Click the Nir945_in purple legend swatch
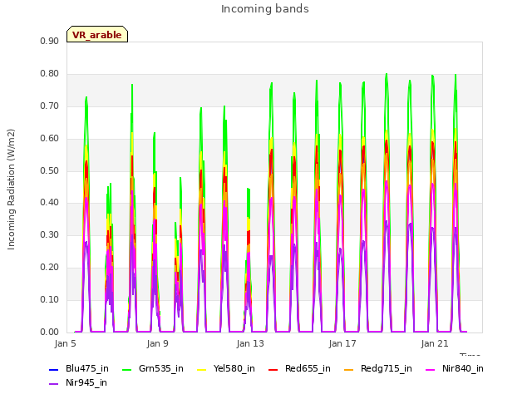The width and height of the screenshot is (532, 399). coord(53,384)
